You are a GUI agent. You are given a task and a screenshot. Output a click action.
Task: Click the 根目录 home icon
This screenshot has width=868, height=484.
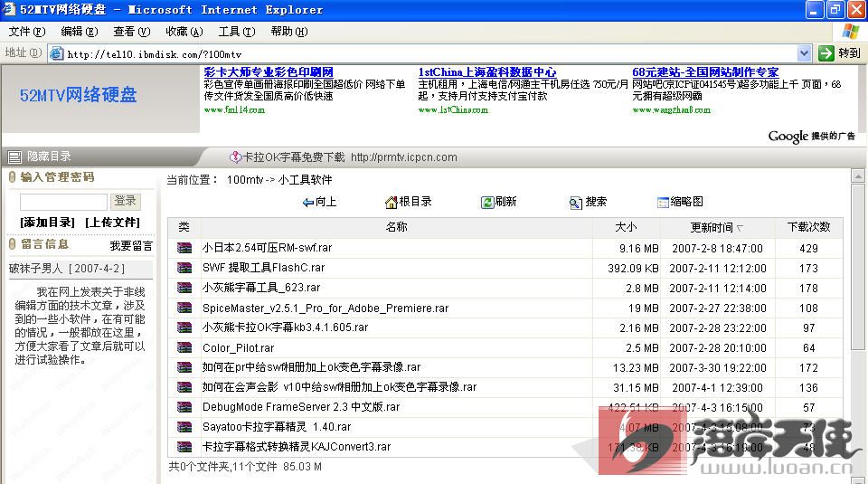(392, 202)
